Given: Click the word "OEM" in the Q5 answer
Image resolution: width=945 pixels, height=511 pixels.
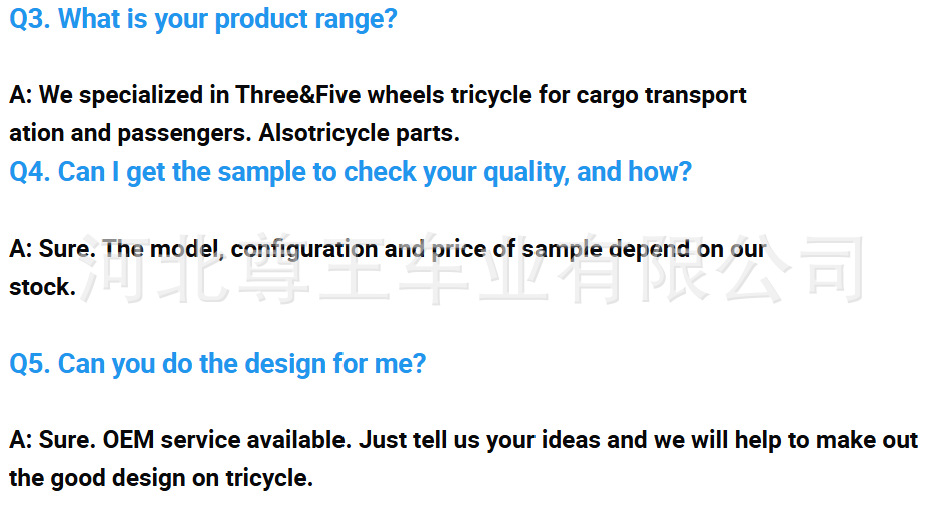Looking at the screenshot, I should (x=128, y=440).
